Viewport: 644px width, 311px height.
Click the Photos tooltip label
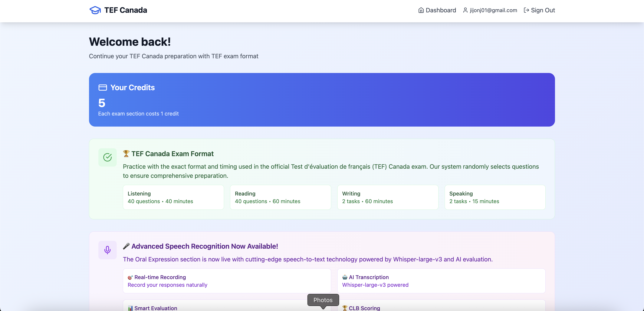tap(323, 300)
